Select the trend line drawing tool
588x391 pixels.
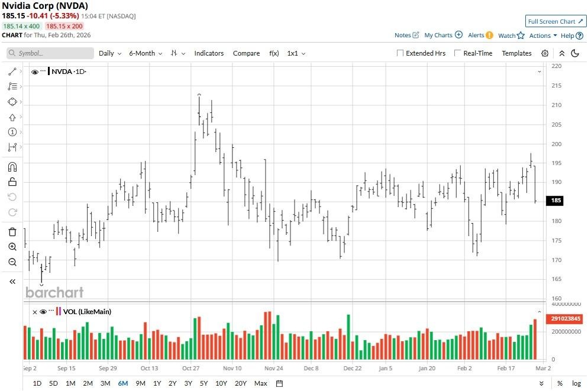12,71
